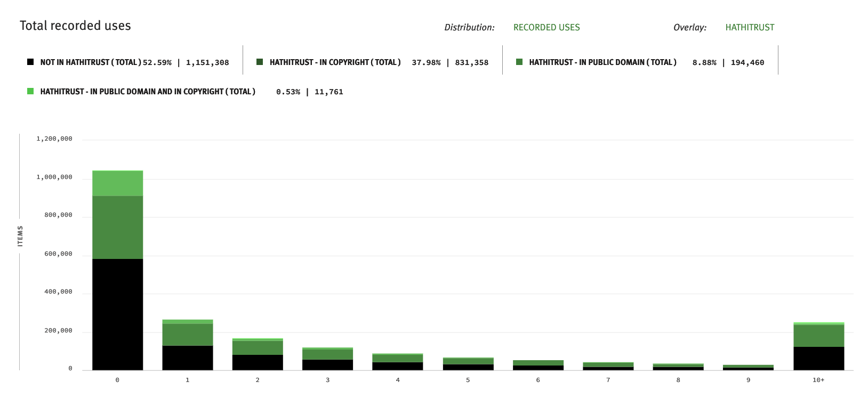Toggle HATHITRUST - IN PUBLIC DOMAIN (TOTAL) series
This screenshot has width=868, height=406.
click(602, 62)
